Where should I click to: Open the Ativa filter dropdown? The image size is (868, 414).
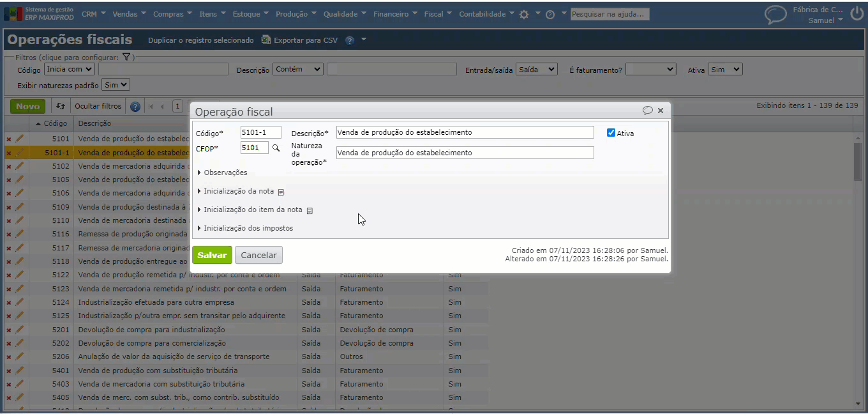725,69
